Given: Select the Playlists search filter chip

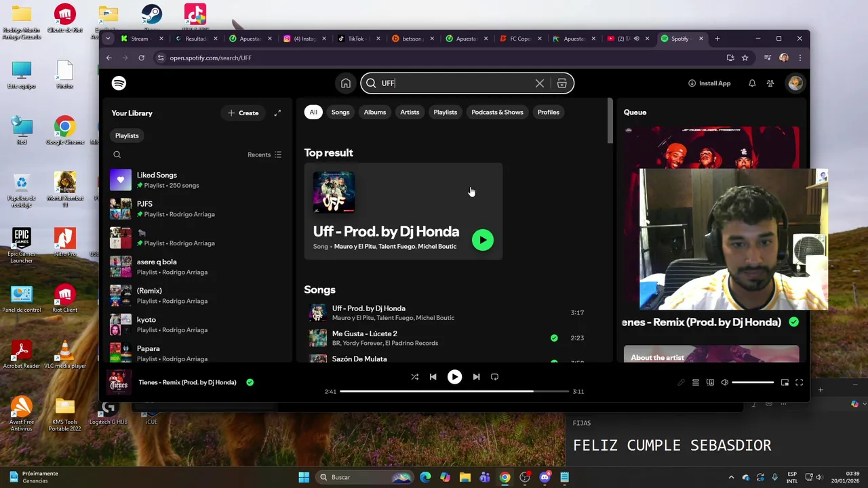Looking at the screenshot, I should [446, 112].
